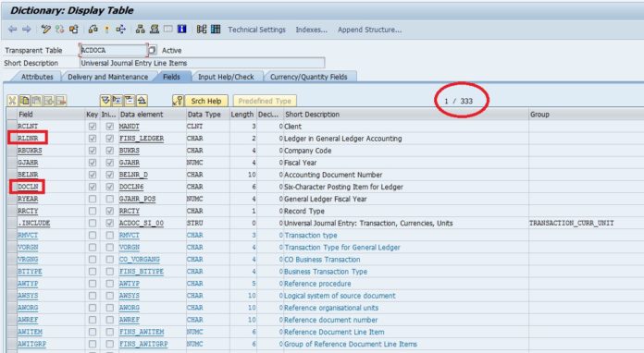This screenshot has width=644, height=353.
Task: Toggle Initial checkbox for RRCTY row
Action: tap(110, 211)
